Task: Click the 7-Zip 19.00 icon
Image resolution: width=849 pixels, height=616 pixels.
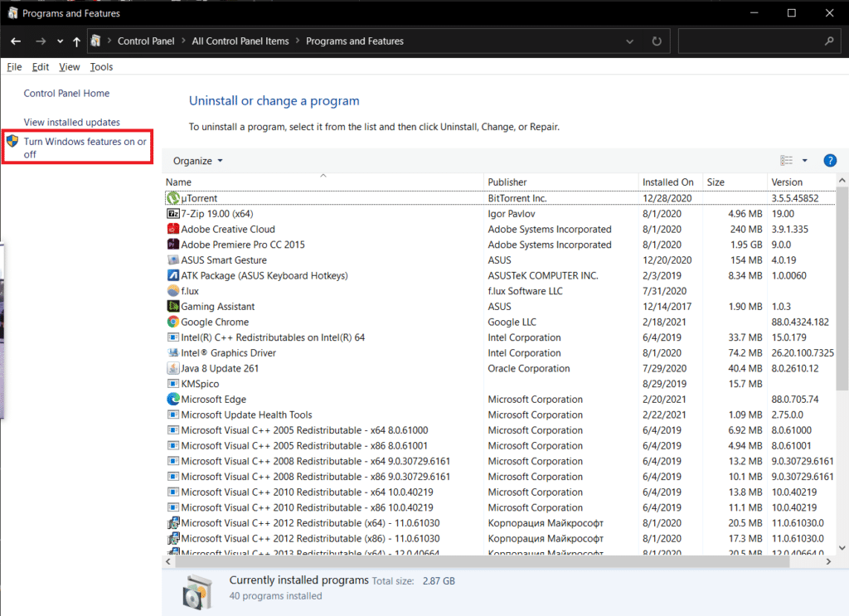Action: coord(172,214)
